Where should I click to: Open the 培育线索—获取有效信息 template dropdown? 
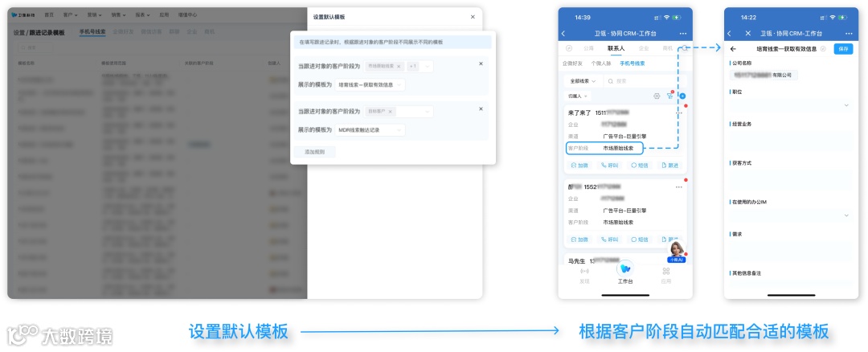point(370,84)
